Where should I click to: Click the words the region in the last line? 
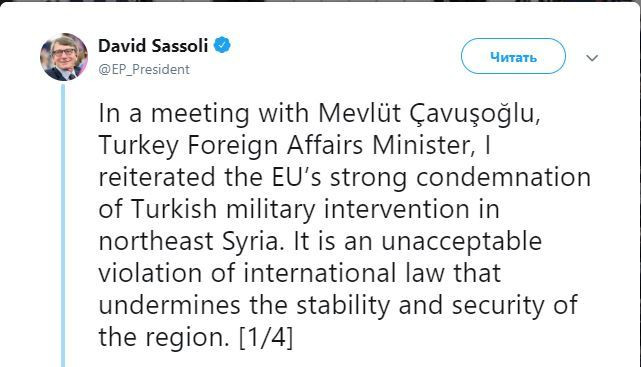(162, 337)
